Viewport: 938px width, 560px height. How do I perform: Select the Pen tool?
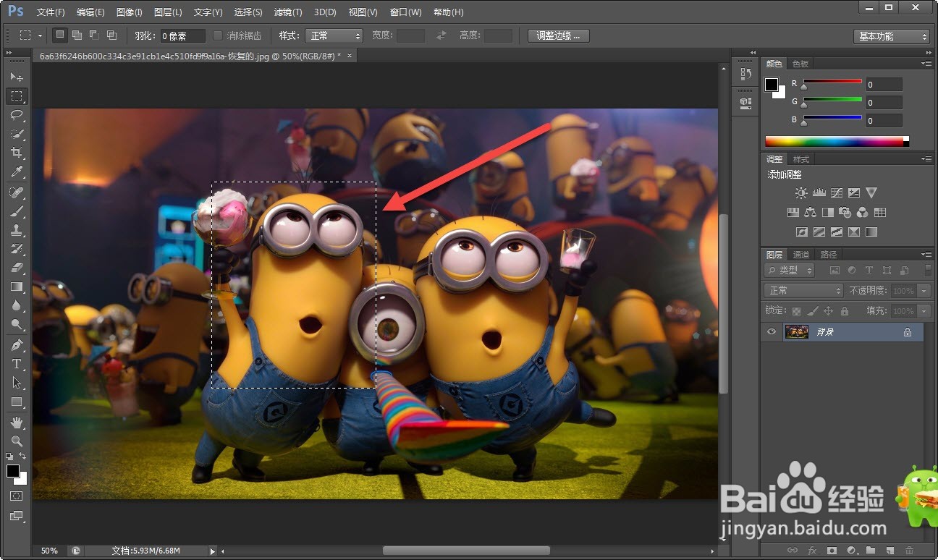[x=17, y=345]
